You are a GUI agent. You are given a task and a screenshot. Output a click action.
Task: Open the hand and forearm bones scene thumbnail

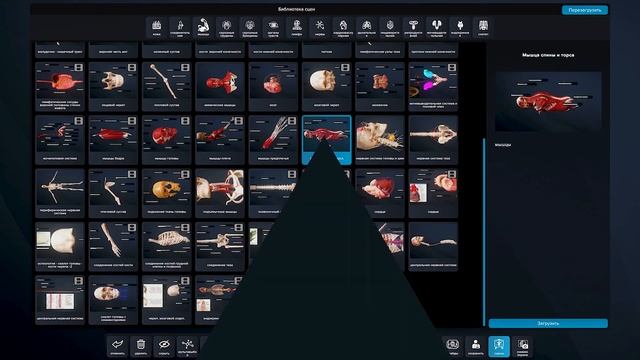(x=113, y=247)
